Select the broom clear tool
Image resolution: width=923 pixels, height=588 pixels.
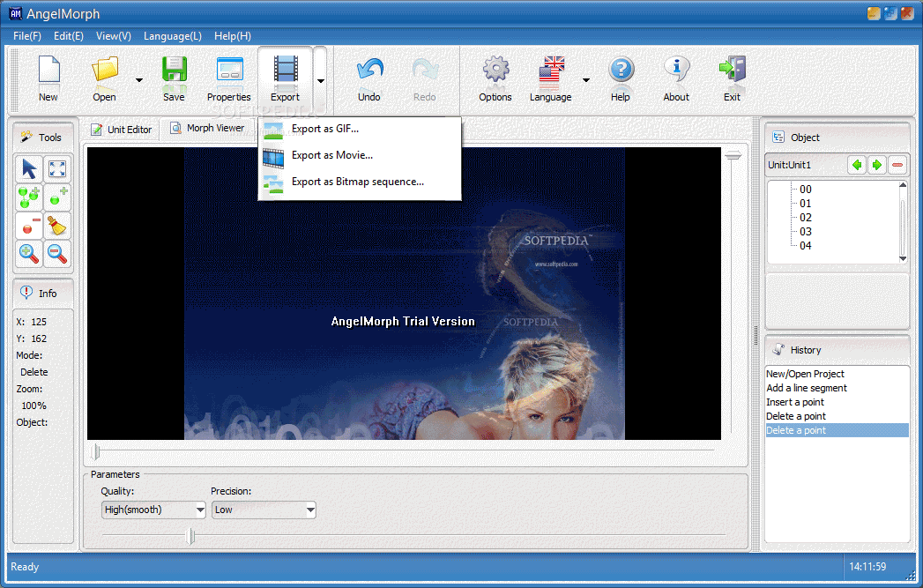57,226
